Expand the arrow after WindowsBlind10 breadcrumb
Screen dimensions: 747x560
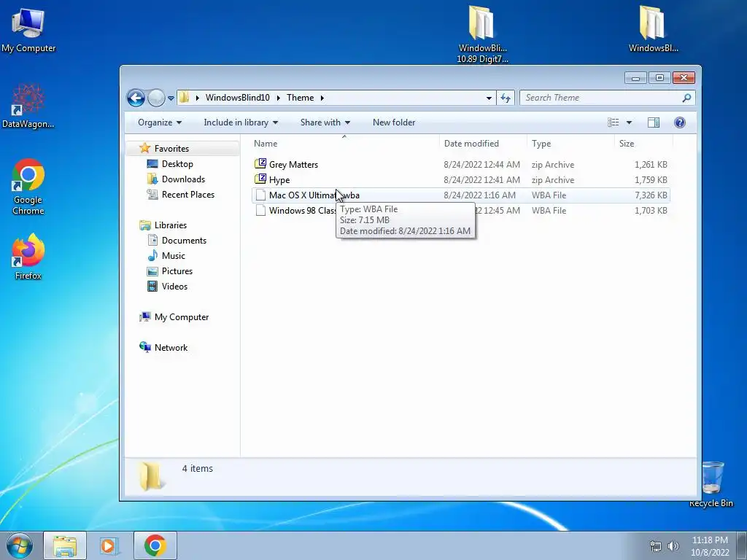click(x=278, y=98)
